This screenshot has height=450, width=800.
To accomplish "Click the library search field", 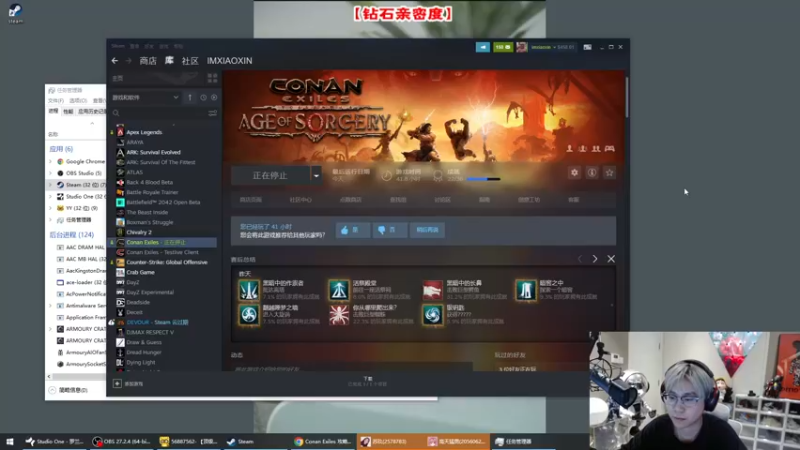I will coord(159,113).
